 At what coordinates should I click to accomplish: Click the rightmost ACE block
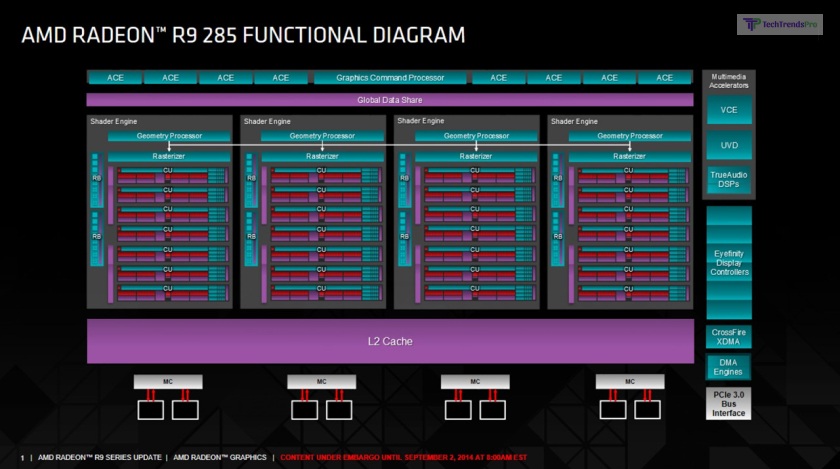664,78
